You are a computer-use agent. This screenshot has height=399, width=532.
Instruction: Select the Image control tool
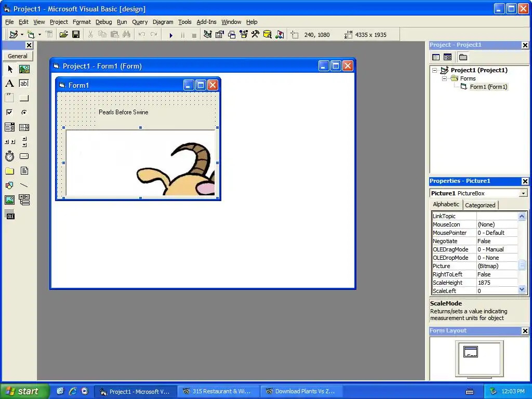click(x=10, y=200)
